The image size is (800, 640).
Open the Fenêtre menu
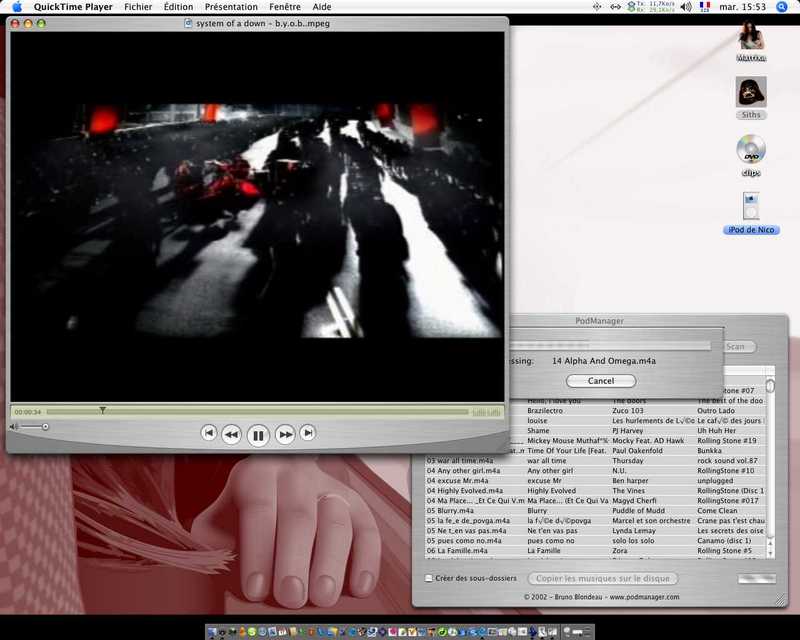point(285,7)
